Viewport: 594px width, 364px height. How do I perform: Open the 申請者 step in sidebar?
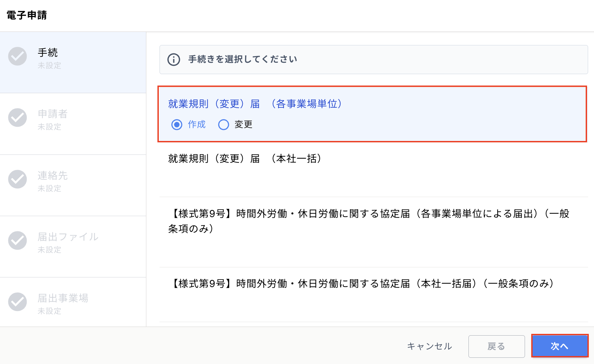click(x=73, y=124)
